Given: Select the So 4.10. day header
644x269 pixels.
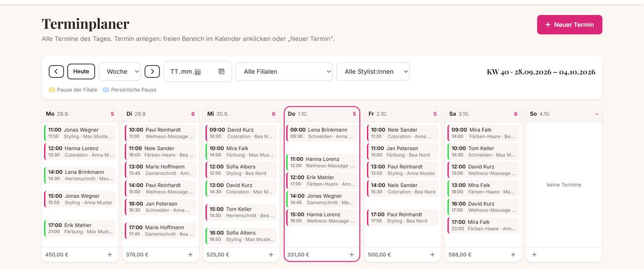Looking at the screenshot, I should [564, 114].
